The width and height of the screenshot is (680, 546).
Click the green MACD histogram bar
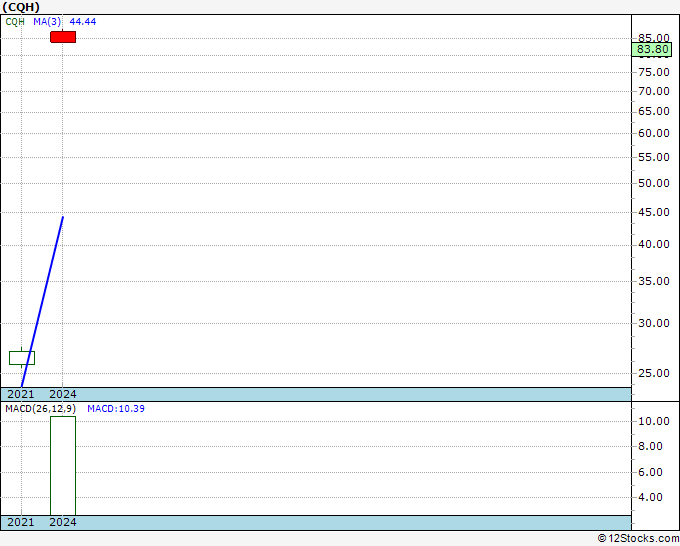click(63, 466)
